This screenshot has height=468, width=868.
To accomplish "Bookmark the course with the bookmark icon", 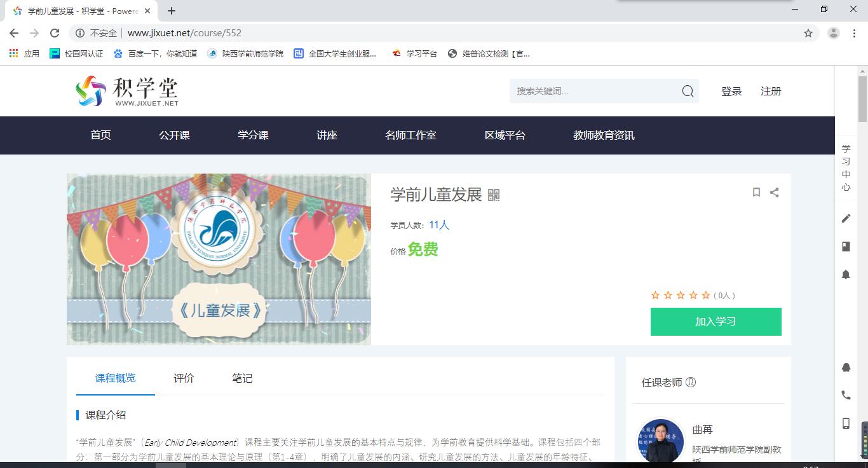I will pos(756,192).
